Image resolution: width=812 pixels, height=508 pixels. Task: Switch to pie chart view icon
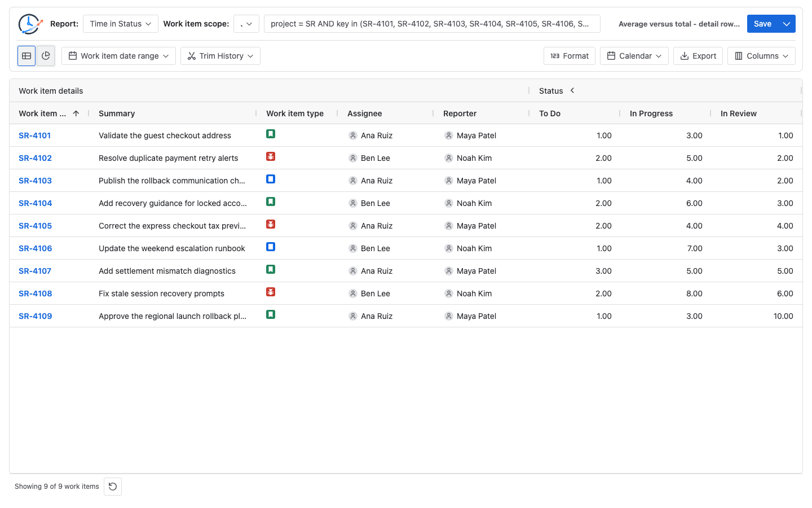(x=46, y=56)
